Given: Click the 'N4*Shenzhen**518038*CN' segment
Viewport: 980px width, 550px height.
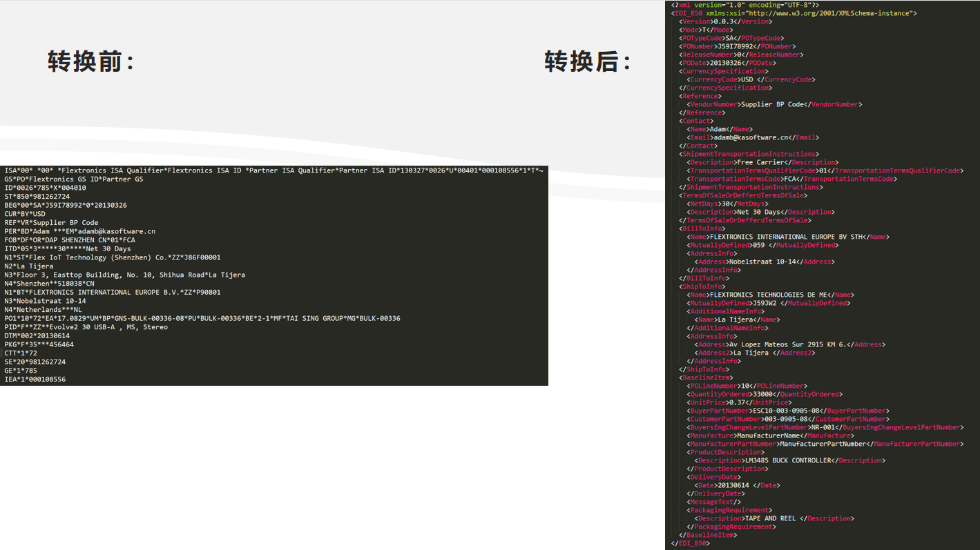Looking at the screenshot, I should (x=49, y=284).
